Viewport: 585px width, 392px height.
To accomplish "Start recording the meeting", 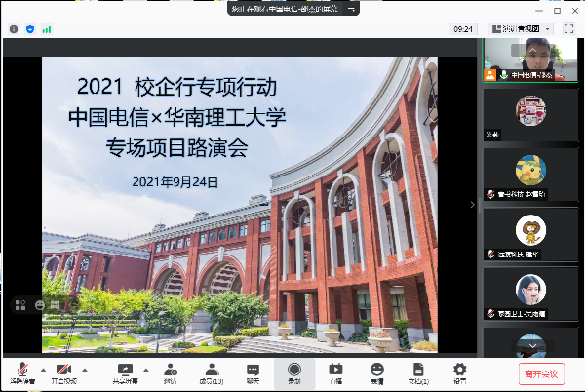I will tap(294, 371).
